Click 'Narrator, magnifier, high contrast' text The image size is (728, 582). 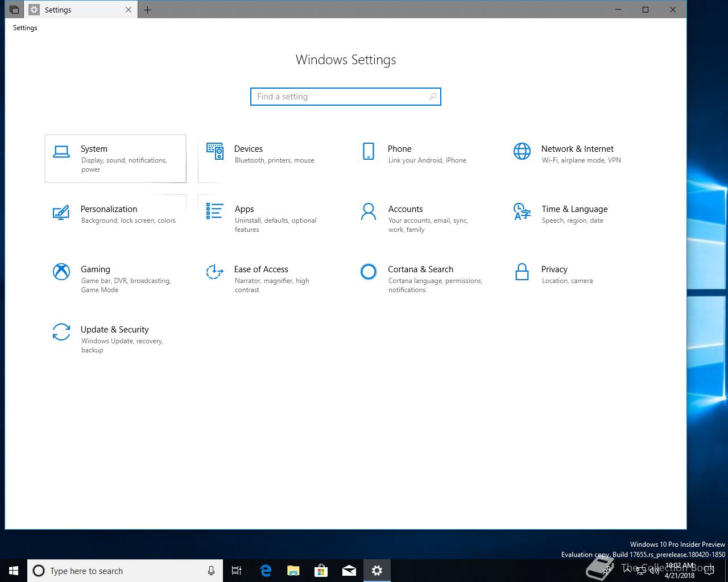pos(272,285)
